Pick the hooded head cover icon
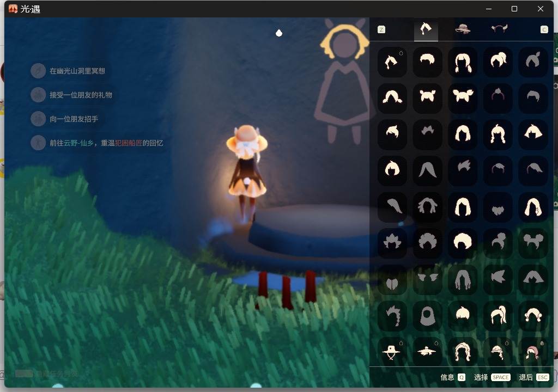 [x=427, y=316]
